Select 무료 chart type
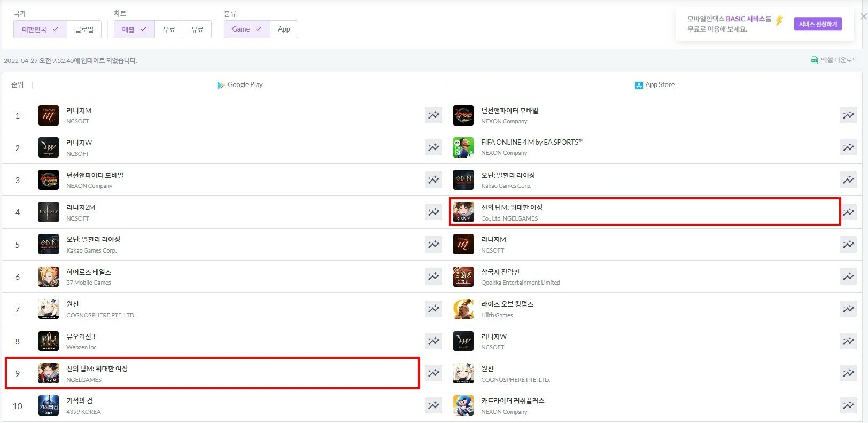 (x=169, y=29)
